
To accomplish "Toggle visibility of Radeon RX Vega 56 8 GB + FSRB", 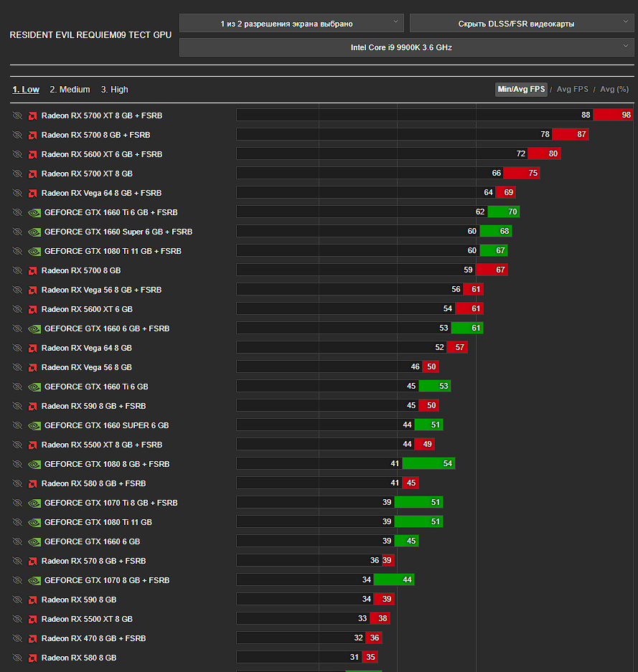I will 17,290.
